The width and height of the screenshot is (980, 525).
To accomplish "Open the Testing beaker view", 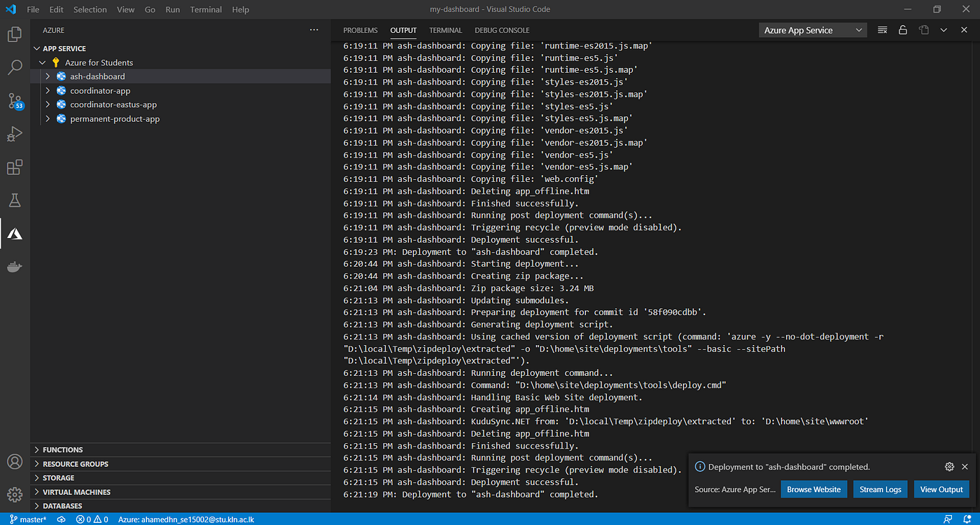I will pos(15,200).
